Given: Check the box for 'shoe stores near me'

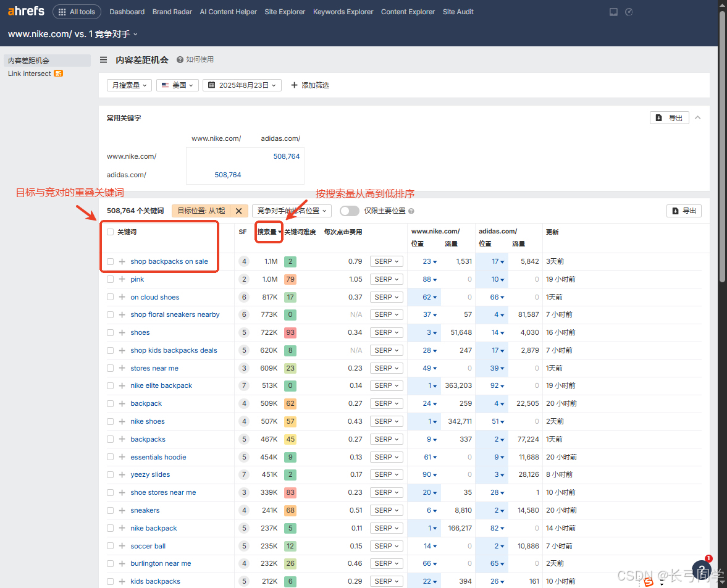Looking at the screenshot, I should click(x=111, y=492).
